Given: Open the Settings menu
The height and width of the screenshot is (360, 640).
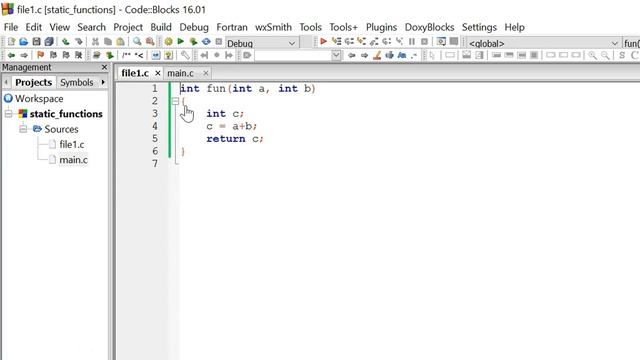Looking at the screenshot, I should (x=479, y=27).
